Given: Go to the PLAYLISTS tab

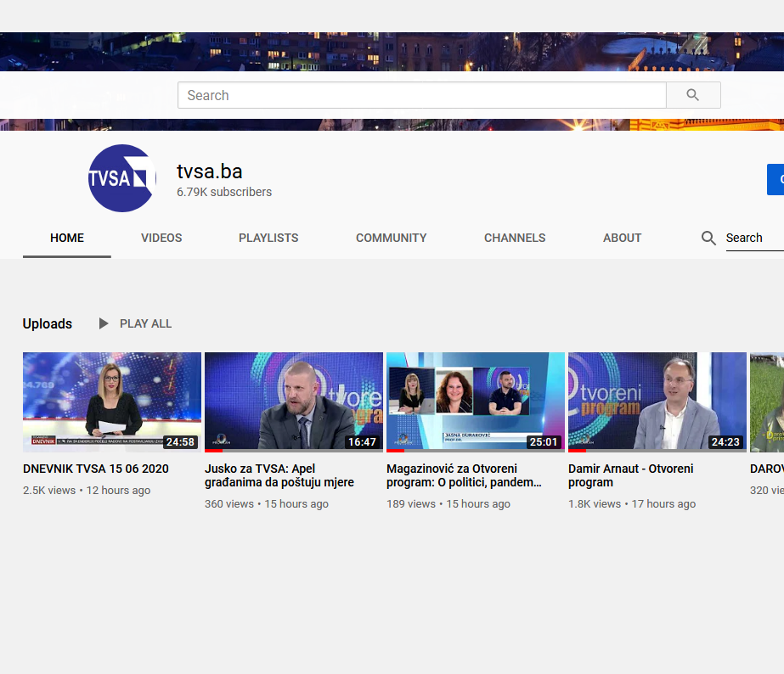Looking at the screenshot, I should coord(268,238).
